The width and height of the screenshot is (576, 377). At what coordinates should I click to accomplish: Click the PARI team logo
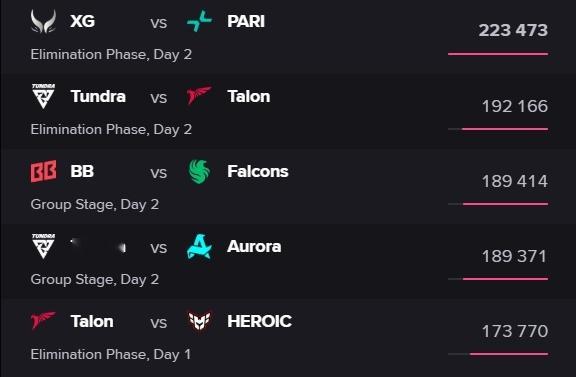click(199, 21)
